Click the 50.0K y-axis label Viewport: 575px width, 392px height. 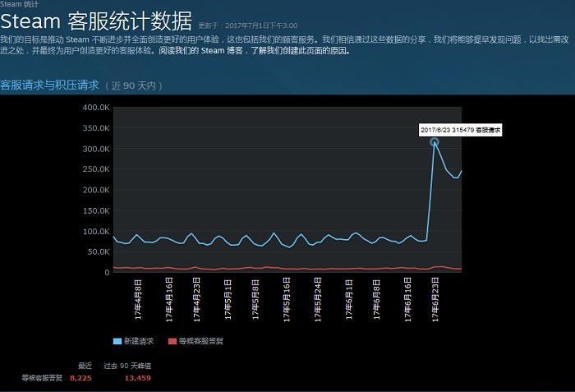click(x=99, y=251)
